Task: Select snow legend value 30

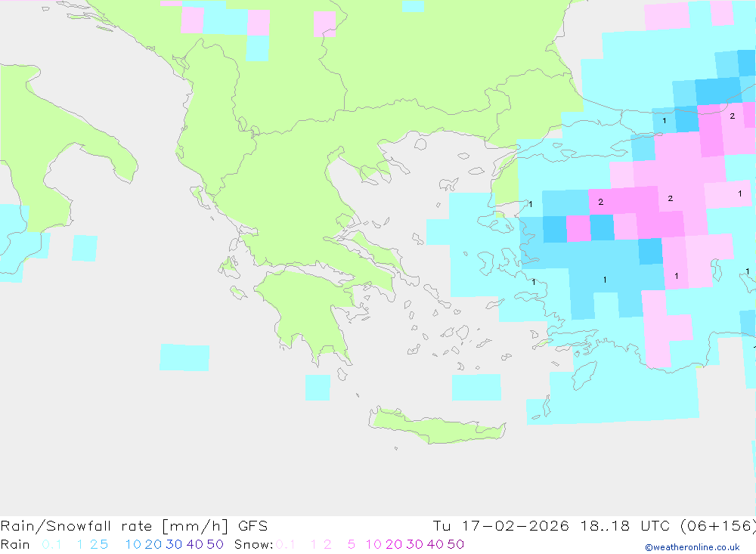Action: pyautogui.click(x=414, y=544)
